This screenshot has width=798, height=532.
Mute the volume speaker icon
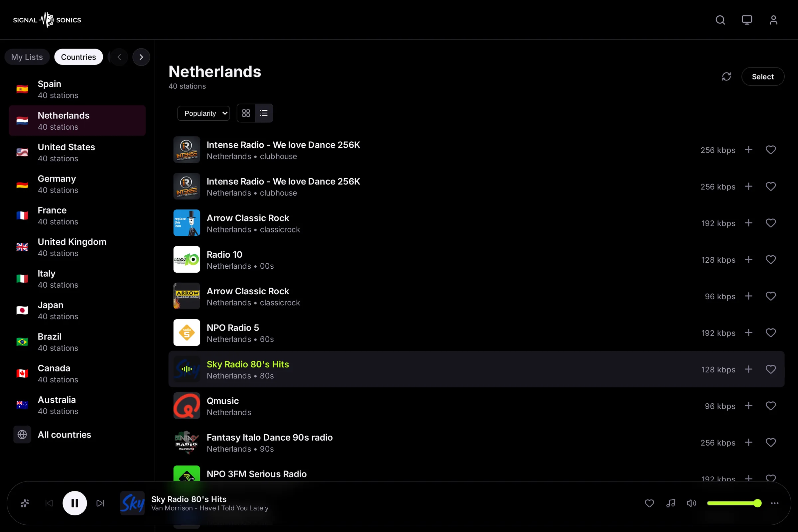coord(692,503)
